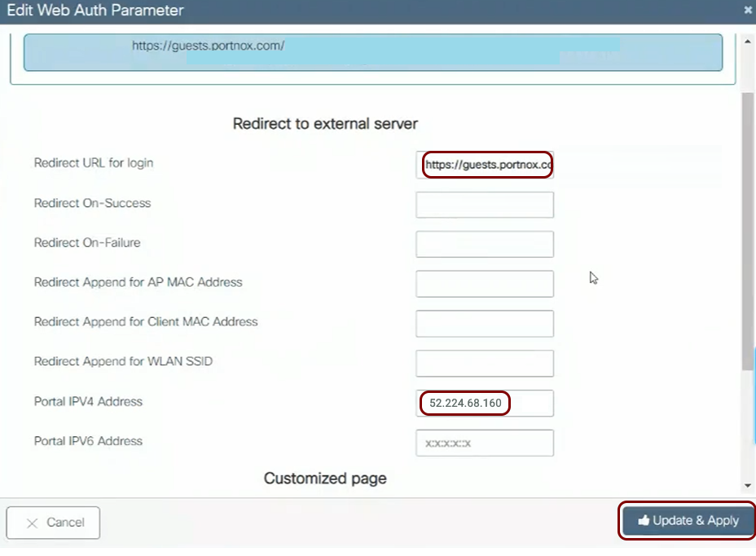The height and width of the screenshot is (556, 756).
Task: Cancel the web auth parameter changes
Action: coord(53,523)
